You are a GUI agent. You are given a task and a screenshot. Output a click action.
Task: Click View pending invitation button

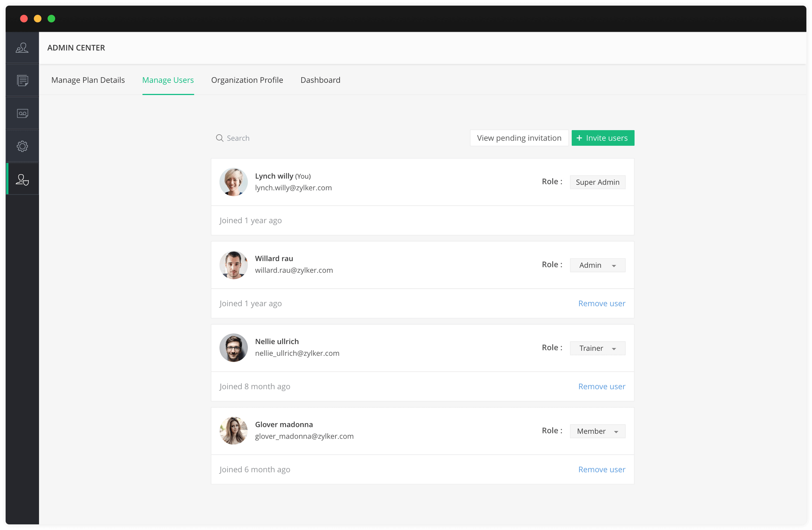coord(519,138)
